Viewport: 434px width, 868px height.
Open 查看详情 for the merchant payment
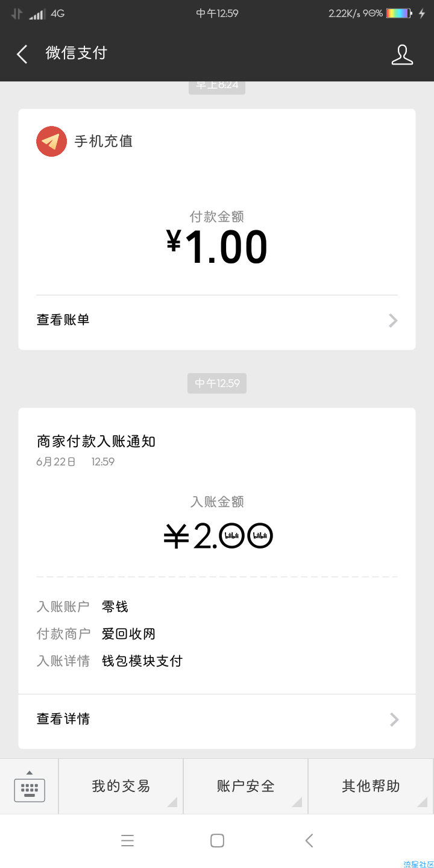(x=63, y=719)
